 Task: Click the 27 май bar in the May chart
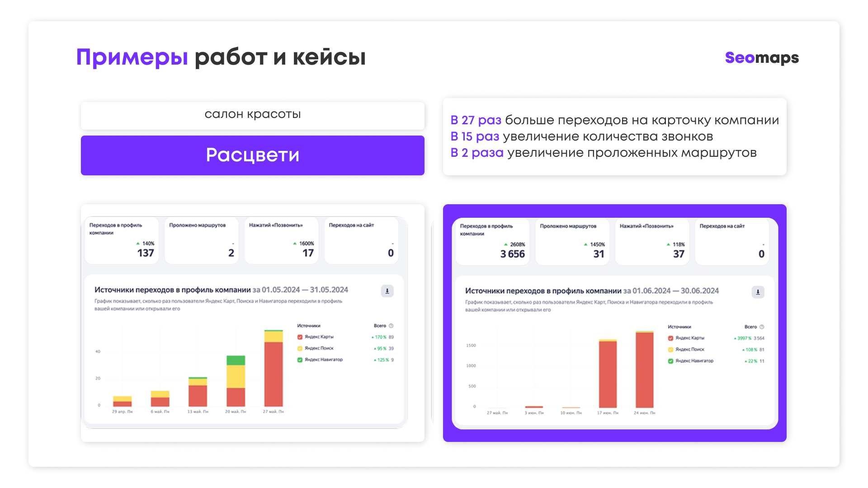click(x=274, y=368)
